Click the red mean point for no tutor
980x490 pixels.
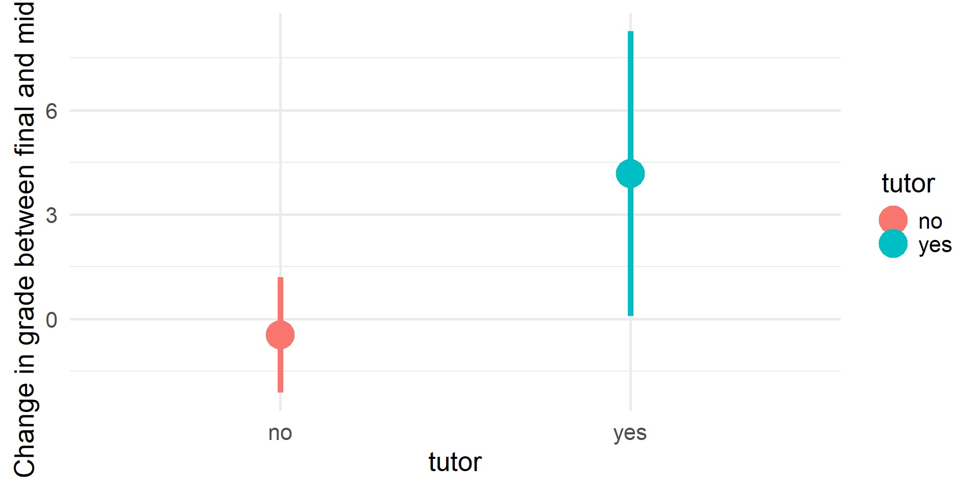(x=280, y=335)
